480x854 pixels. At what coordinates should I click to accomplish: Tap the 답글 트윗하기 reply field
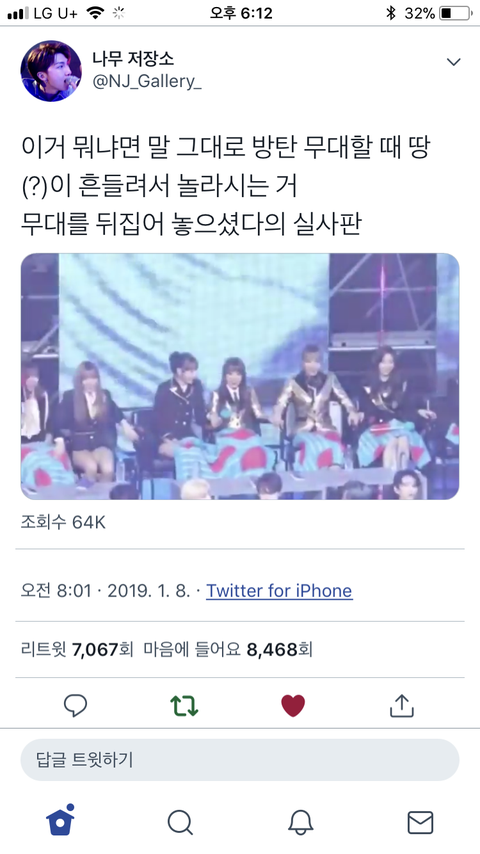click(240, 760)
